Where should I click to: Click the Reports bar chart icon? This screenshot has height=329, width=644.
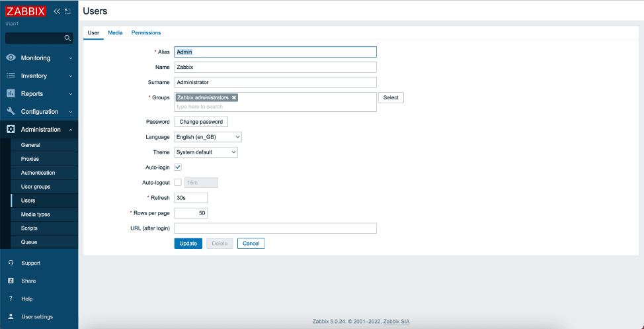click(11, 94)
